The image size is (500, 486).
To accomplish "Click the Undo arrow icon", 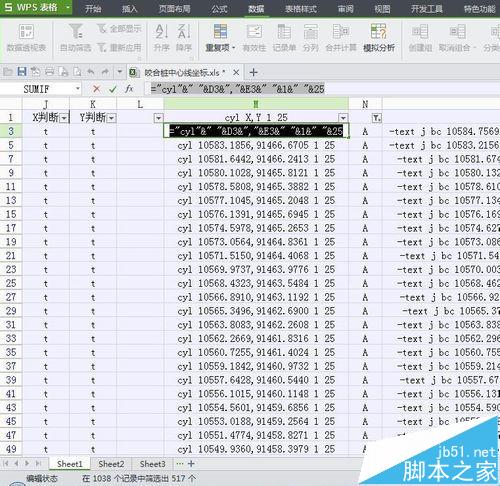I will click(x=91, y=72).
